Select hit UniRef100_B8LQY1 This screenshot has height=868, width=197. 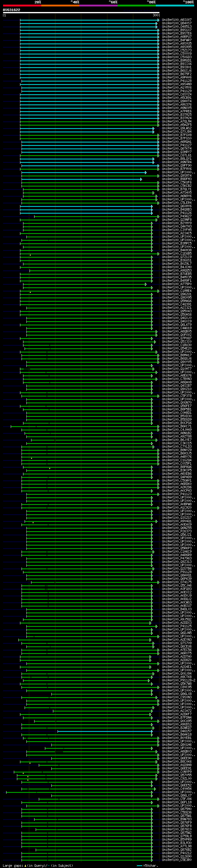click(x=176, y=159)
